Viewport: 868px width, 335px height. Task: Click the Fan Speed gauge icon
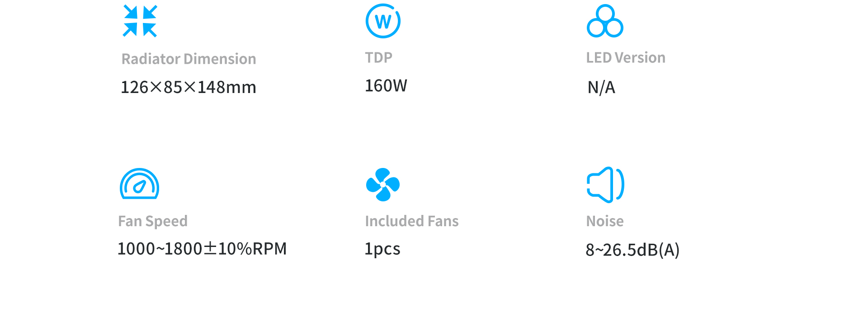(x=139, y=184)
